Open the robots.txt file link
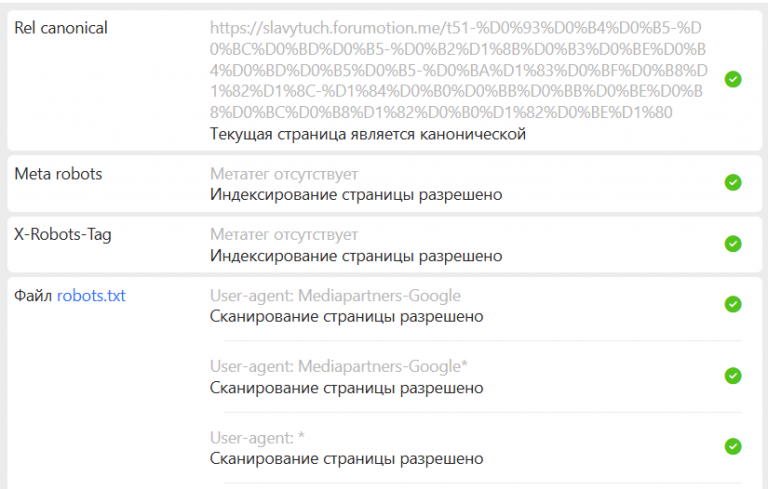The height and width of the screenshot is (489, 768). (x=91, y=295)
